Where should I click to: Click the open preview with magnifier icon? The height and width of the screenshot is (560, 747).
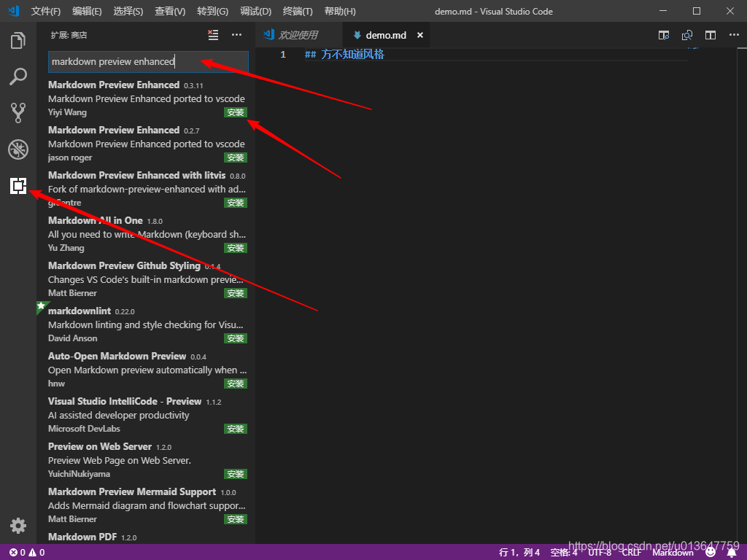687,35
